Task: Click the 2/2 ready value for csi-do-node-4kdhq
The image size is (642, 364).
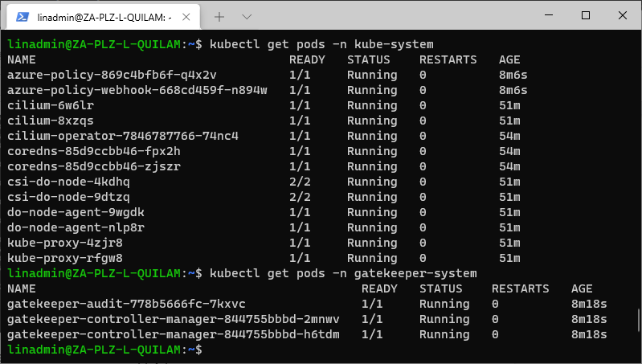Action: (300, 182)
